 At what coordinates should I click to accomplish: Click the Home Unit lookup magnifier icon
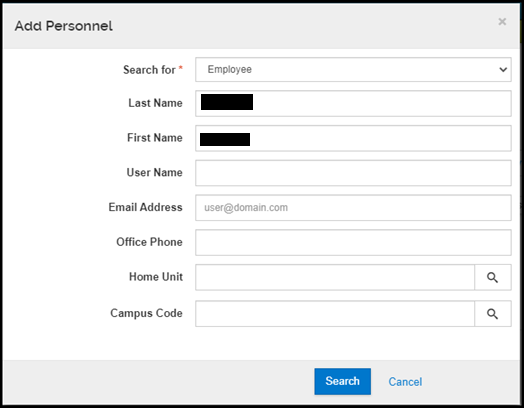[x=493, y=277]
